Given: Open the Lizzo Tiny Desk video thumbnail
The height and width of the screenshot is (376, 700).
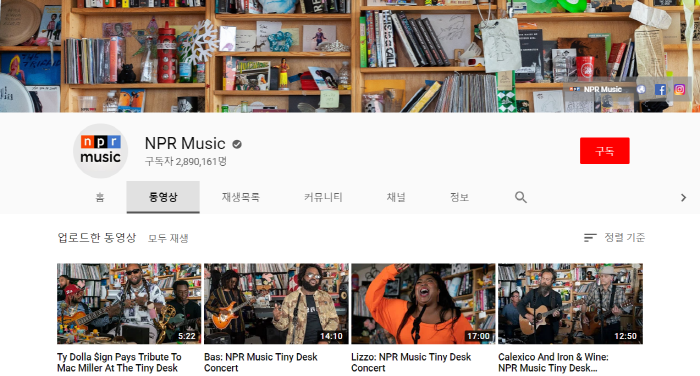Looking at the screenshot, I should 423,304.
